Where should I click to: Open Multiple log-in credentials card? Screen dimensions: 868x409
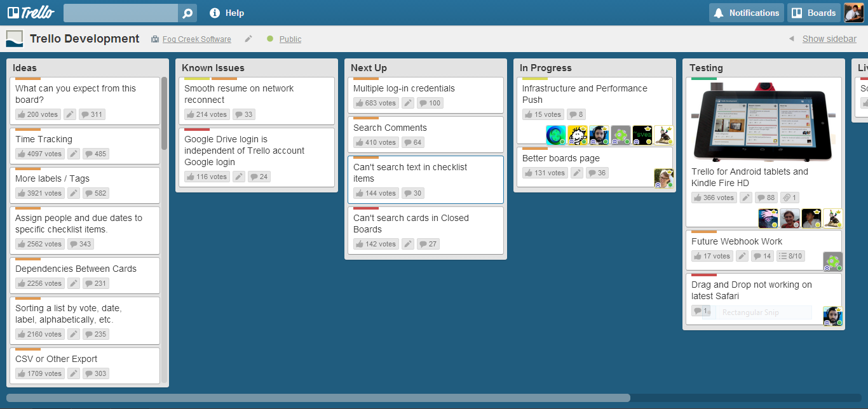[x=425, y=95]
